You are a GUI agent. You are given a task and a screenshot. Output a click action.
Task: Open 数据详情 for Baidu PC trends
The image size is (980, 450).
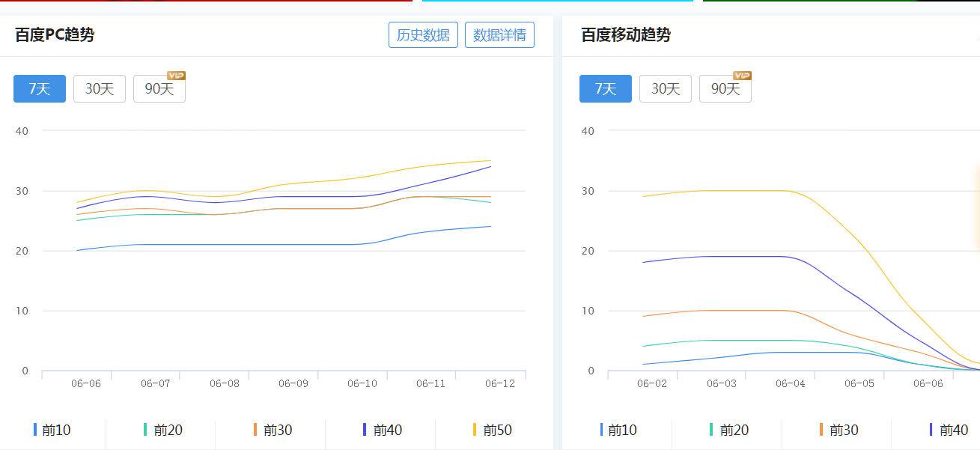point(499,34)
